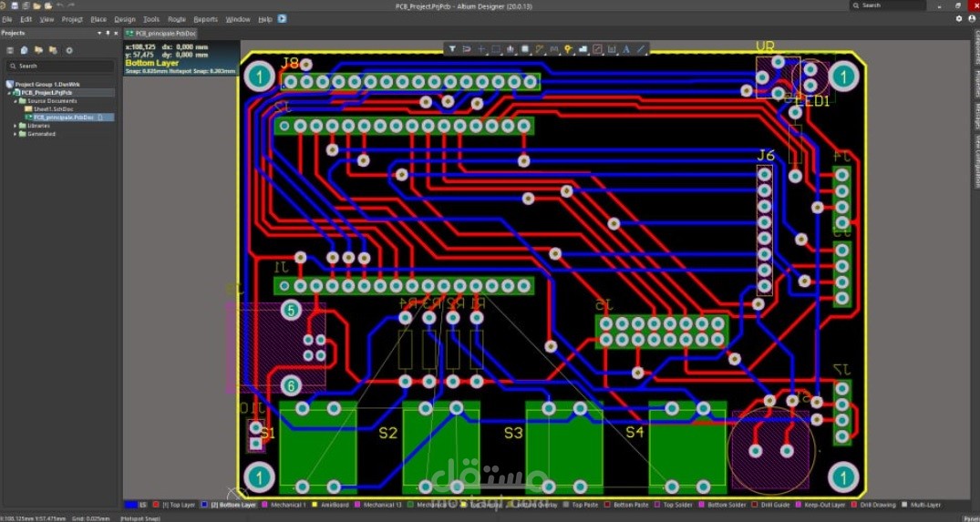Click the Projects panel save-project icon
This screenshot has width=980, height=522.
9,50
